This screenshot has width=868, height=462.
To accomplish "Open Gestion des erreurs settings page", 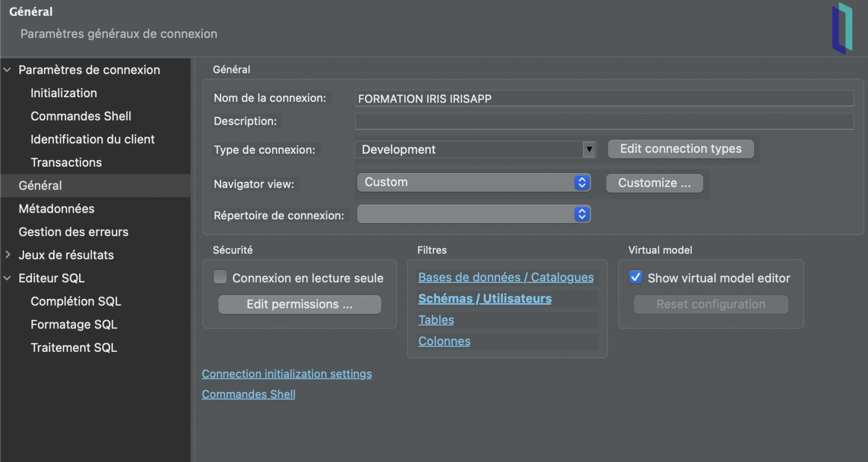I will [73, 232].
